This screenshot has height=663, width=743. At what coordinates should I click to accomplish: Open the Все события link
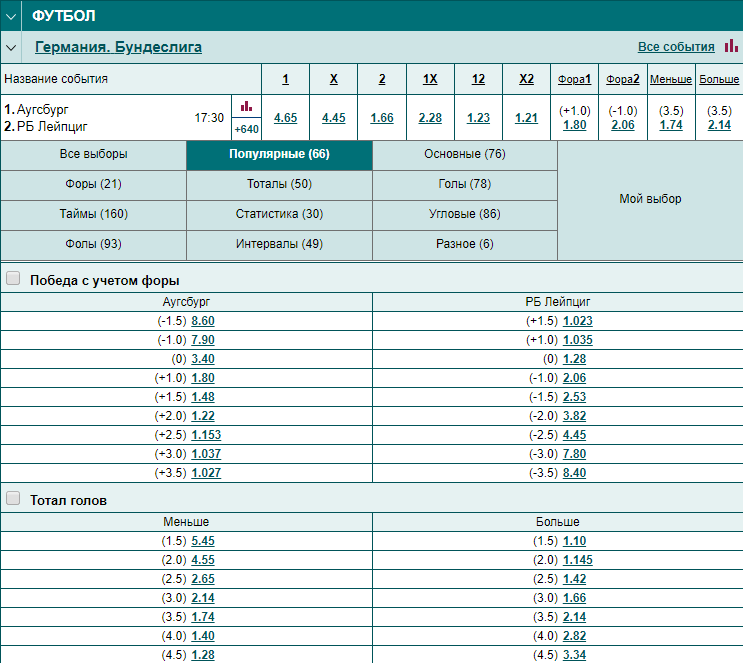pos(676,47)
